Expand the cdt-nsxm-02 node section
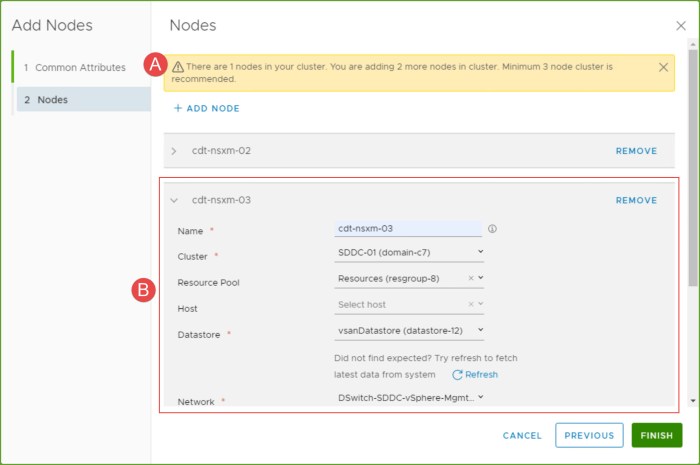 click(174, 151)
